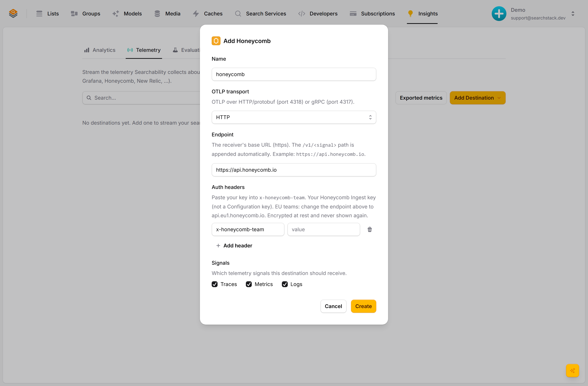The height and width of the screenshot is (386, 588).
Task: Focus the header value field
Action: (x=324, y=229)
